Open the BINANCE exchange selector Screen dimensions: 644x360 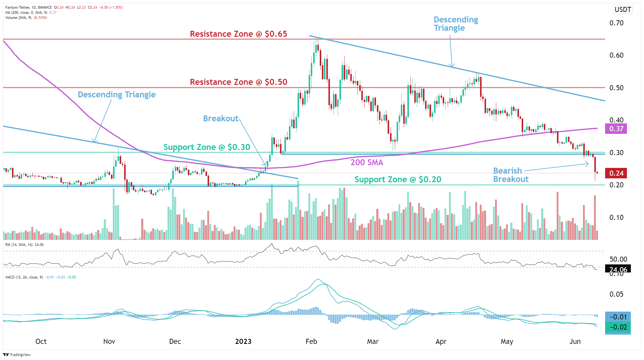point(45,7)
